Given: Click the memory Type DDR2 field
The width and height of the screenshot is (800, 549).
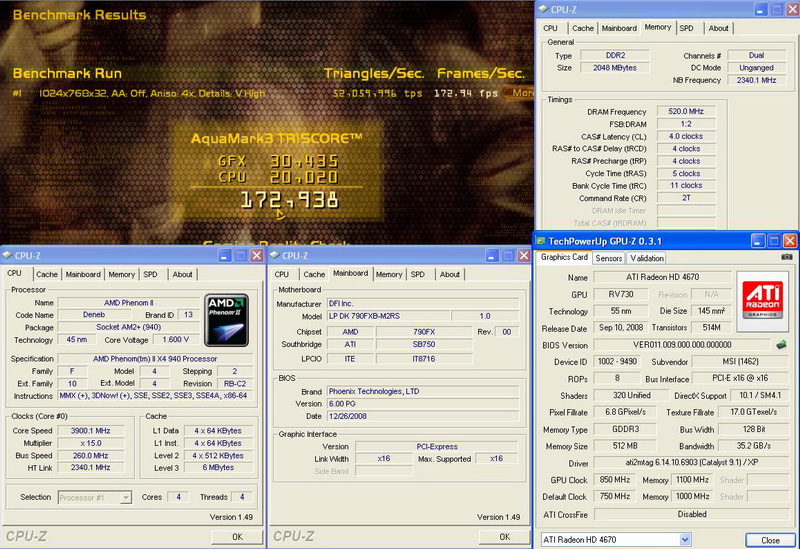Looking at the screenshot, I should [615, 55].
